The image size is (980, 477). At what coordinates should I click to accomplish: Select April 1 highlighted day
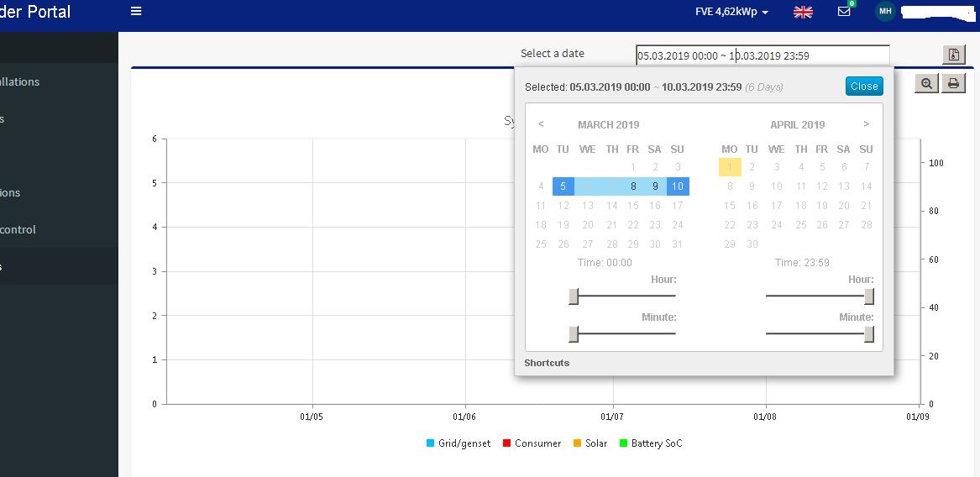(730, 167)
